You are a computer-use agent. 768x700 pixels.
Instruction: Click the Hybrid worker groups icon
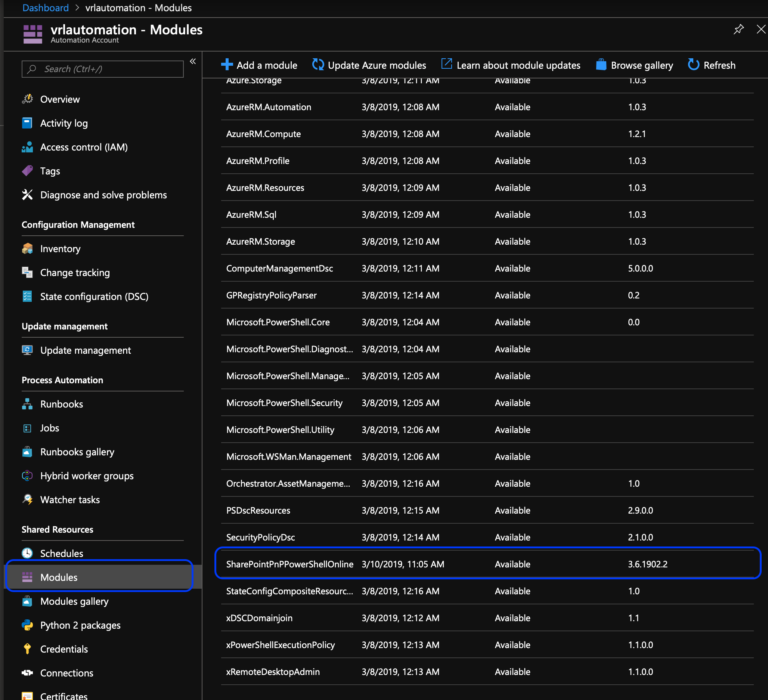click(27, 476)
